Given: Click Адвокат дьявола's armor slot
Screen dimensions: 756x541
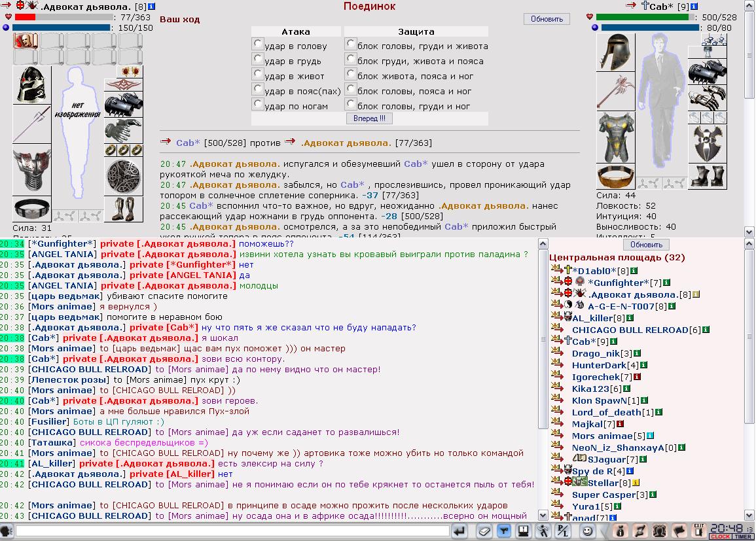Looking at the screenshot, I should (x=32, y=169).
